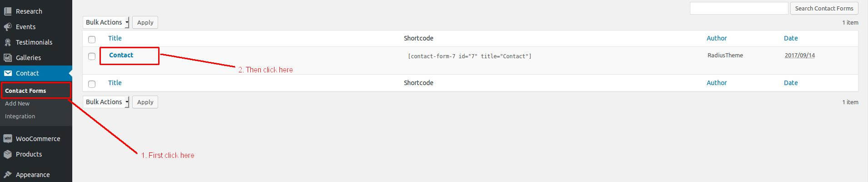Open the bottom Bulk Actions dropdown
The width and height of the screenshot is (868, 182).
click(106, 102)
